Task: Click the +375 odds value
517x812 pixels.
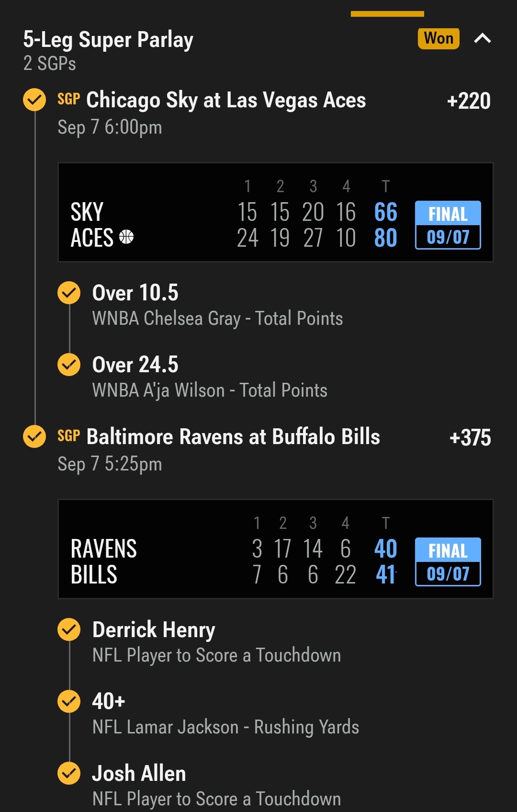Action: click(x=470, y=438)
